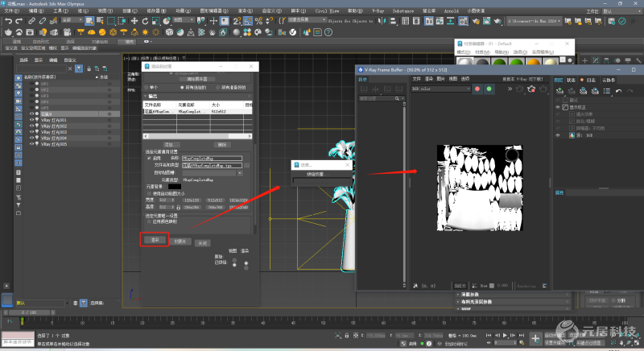Uncheck the 启用 checkbox in render dialog
Image resolution: width=644 pixels, height=351 pixels.
click(149, 158)
